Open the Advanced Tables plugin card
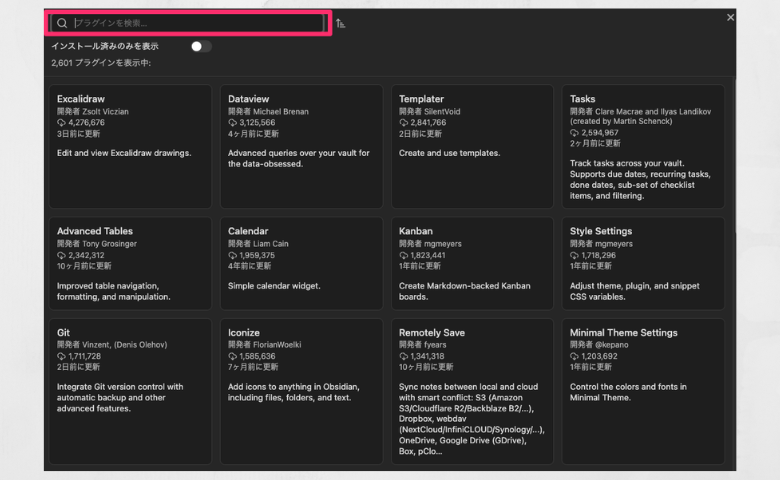The image size is (780, 480). pyautogui.click(x=130, y=263)
